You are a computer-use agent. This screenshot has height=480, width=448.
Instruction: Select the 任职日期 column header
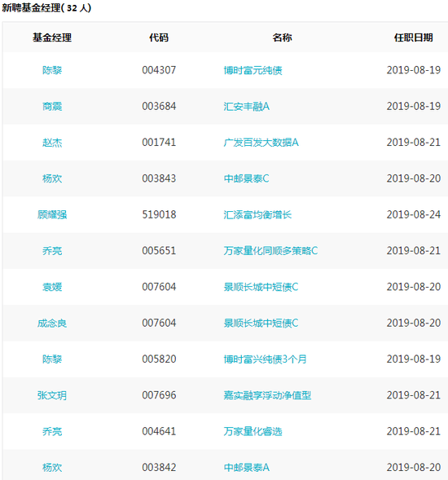tap(414, 37)
